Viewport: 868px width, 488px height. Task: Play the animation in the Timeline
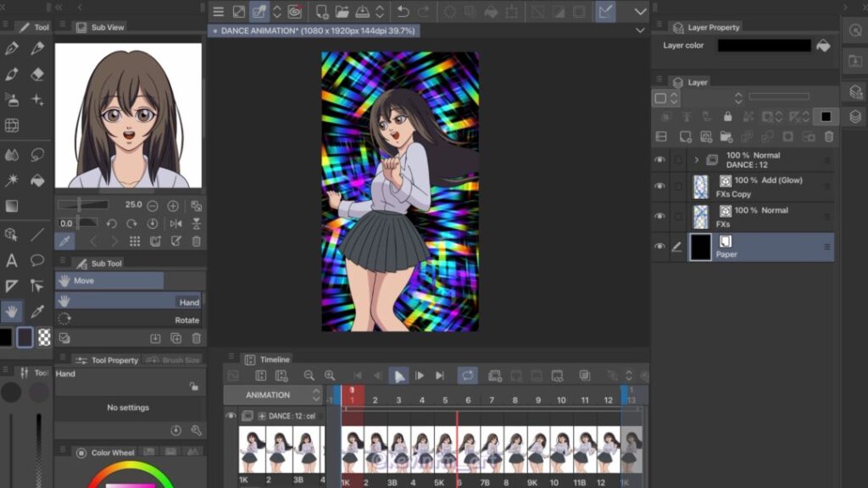click(x=398, y=375)
